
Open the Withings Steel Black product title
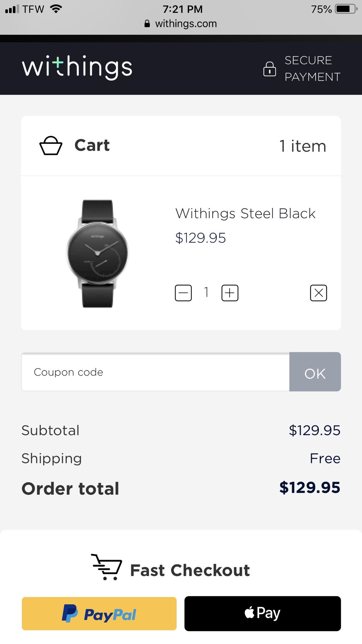pos(245,213)
